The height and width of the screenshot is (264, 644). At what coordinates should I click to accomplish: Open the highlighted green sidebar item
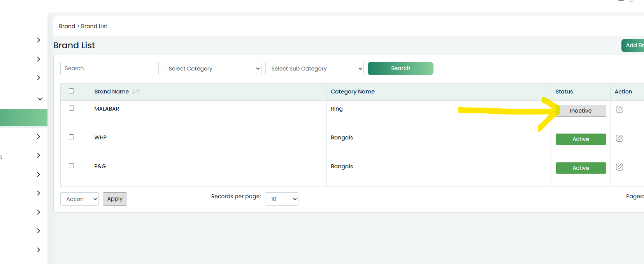pos(24,118)
